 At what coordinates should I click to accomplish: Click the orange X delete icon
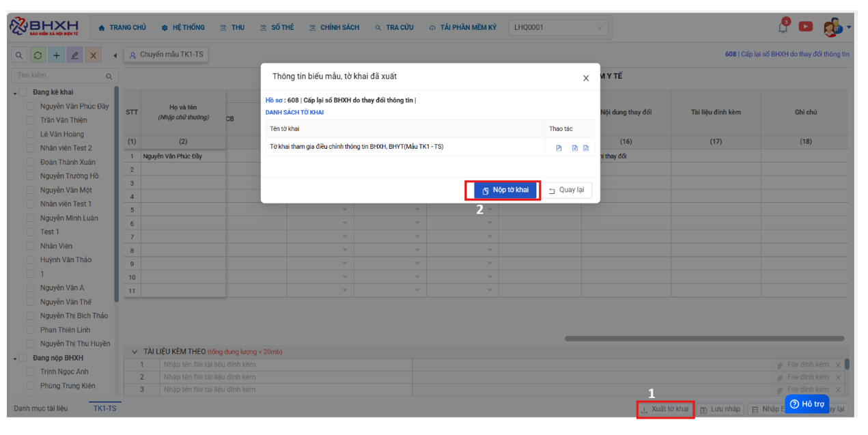click(x=94, y=55)
